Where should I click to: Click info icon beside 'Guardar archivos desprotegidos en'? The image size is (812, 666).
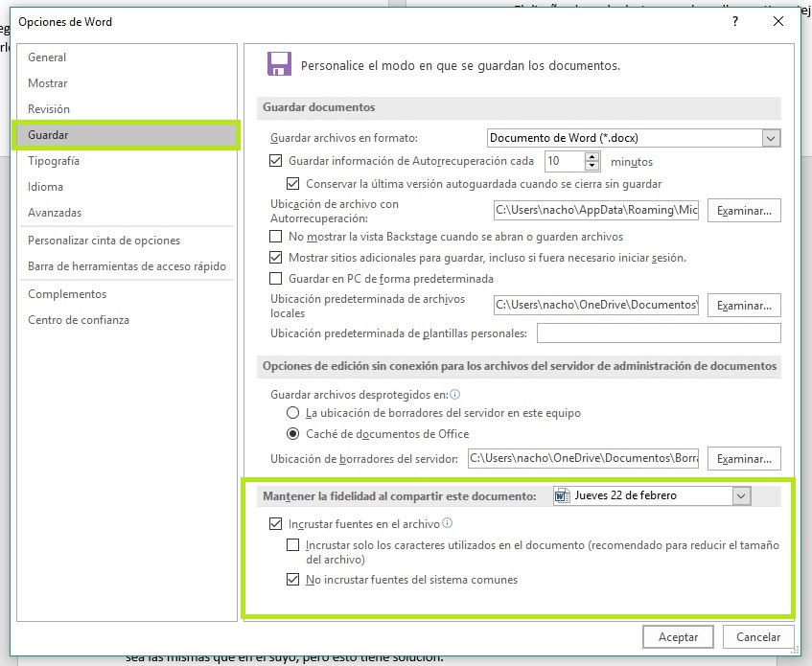tap(455, 394)
